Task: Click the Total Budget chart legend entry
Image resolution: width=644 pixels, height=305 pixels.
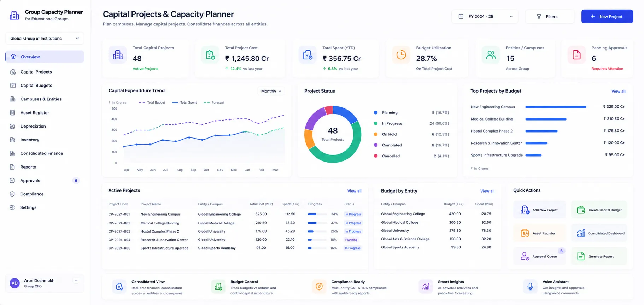Action: 152,102
